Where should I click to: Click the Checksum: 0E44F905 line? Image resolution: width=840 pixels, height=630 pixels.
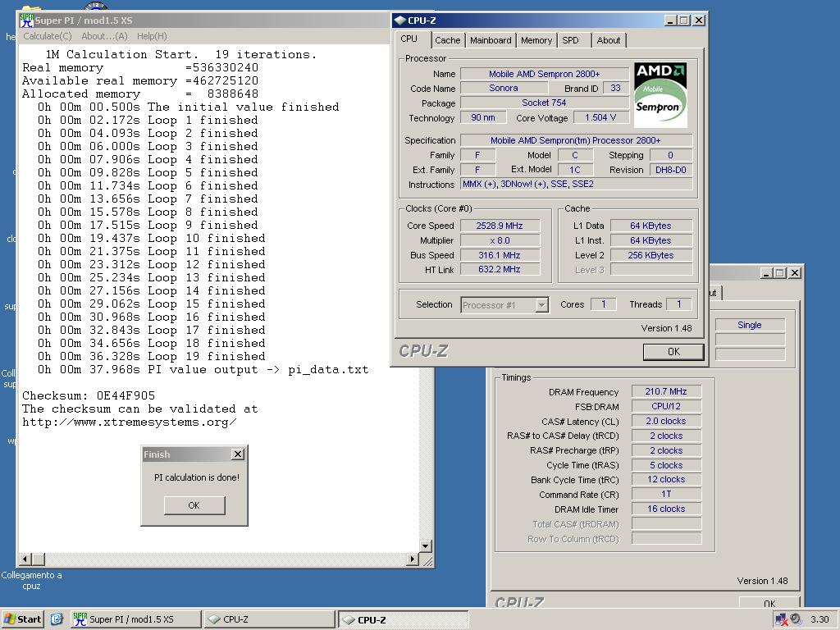89,395
